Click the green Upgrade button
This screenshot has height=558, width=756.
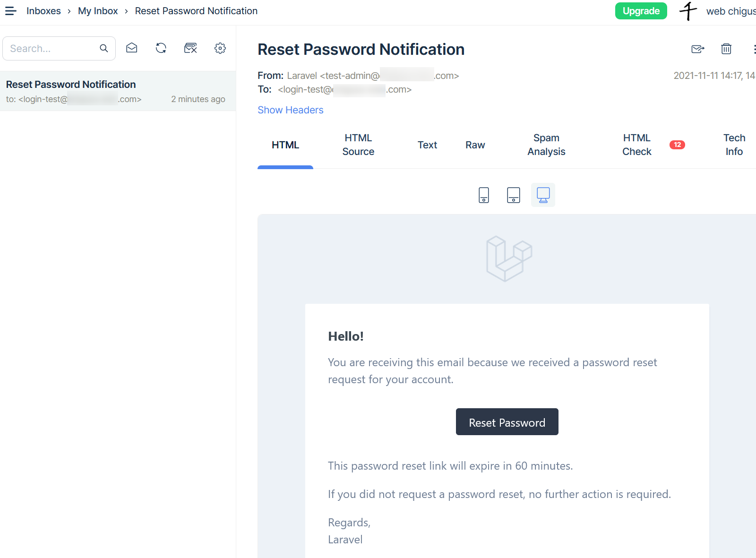click(641, 11)
